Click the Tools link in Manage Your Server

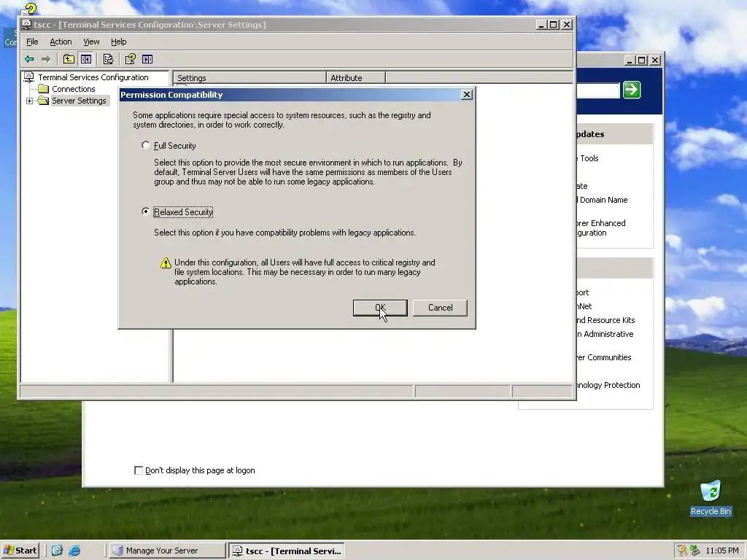point(588,158)
